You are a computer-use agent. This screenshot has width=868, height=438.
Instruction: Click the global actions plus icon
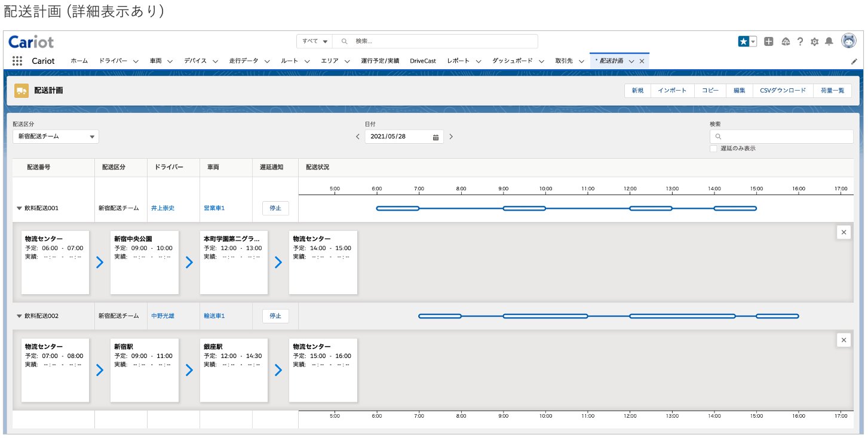pos(769,41)
